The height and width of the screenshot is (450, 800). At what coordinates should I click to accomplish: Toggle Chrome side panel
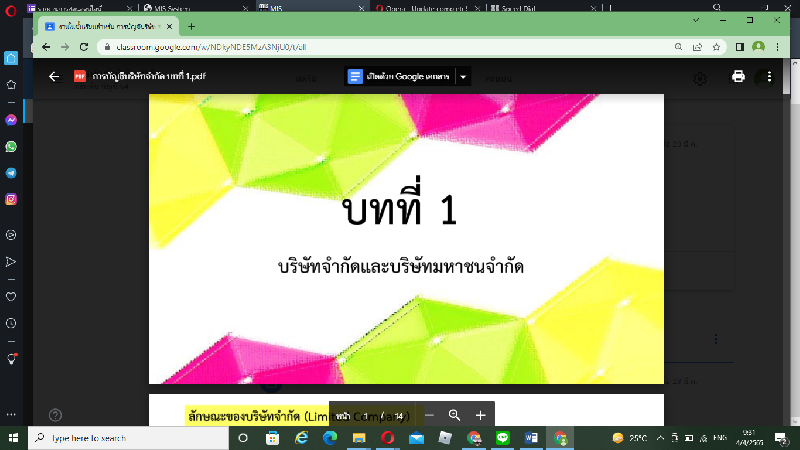(x=740, y=46)
